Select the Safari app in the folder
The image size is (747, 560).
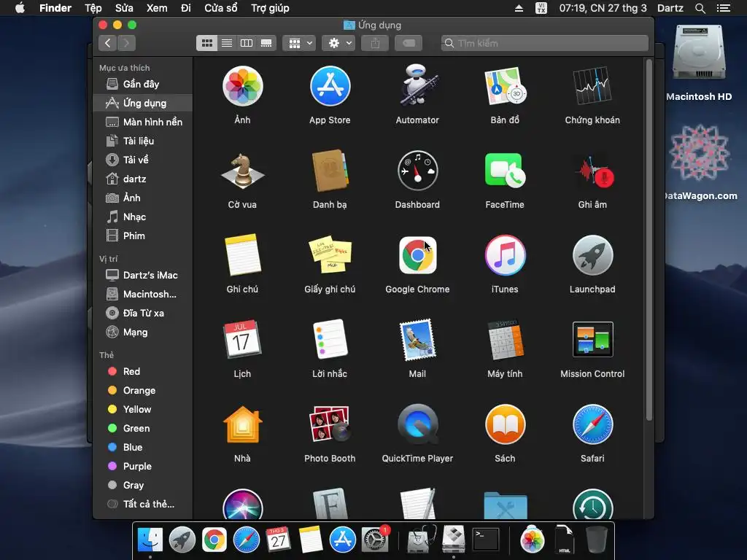[x=592, y=424]
